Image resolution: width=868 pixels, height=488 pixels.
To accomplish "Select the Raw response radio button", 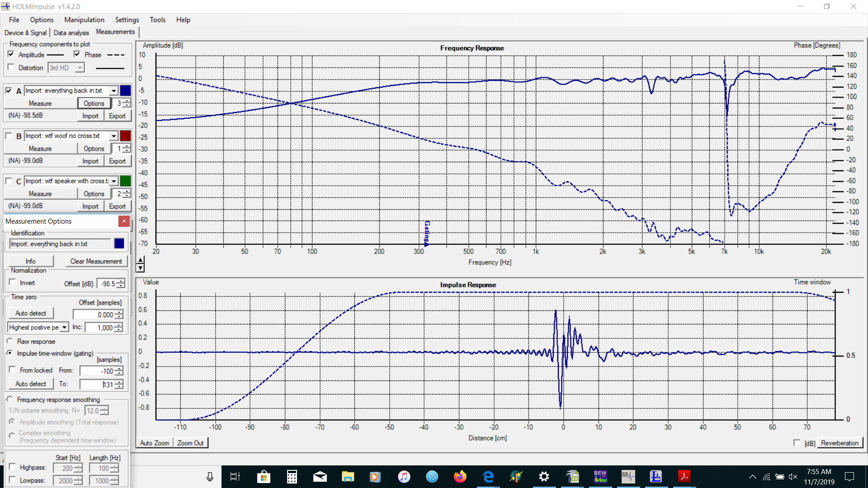I will [10, 341].
